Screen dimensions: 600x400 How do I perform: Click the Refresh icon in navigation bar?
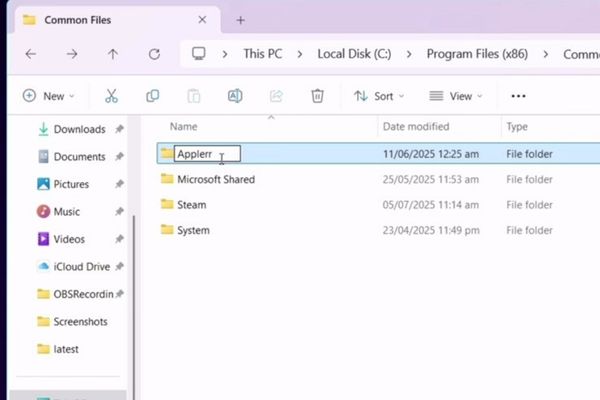tap(153, 54)
